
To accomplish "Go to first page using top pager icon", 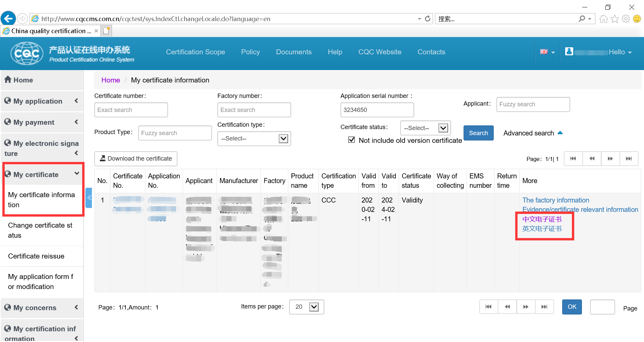I will click(573, 159).
